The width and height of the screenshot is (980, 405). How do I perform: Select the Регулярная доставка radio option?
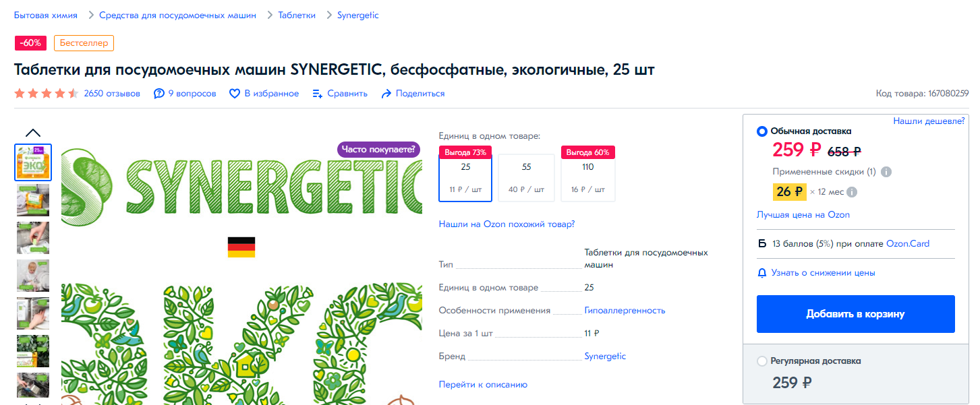point(762,361)
